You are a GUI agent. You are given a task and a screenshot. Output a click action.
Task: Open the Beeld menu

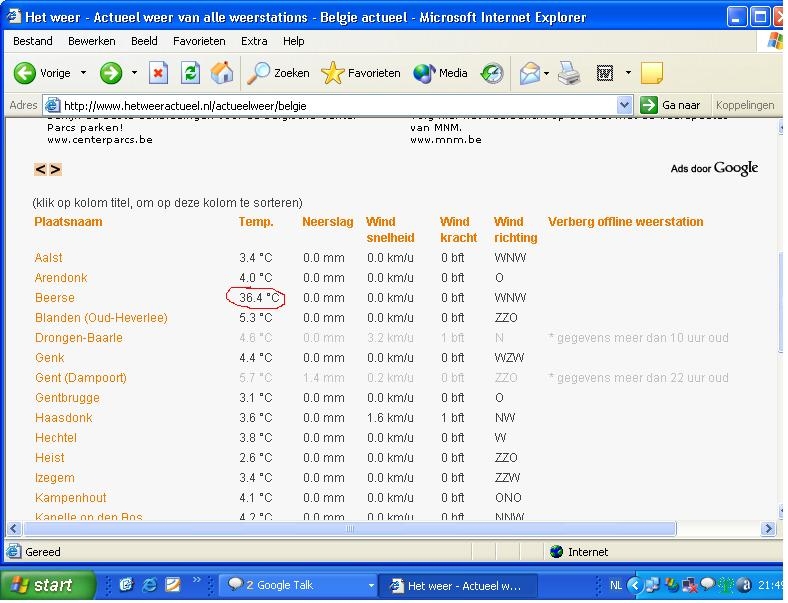144,41
